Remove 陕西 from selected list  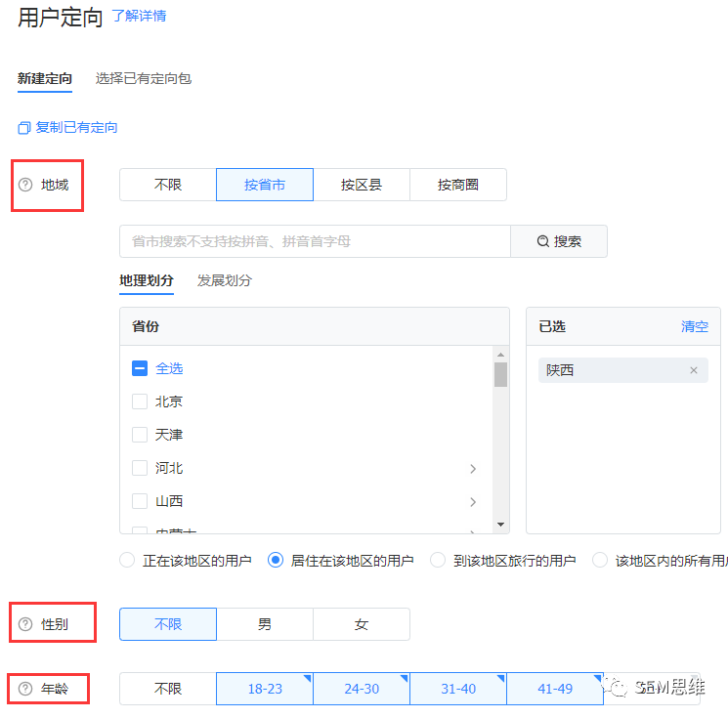click(x=694, y=370)
